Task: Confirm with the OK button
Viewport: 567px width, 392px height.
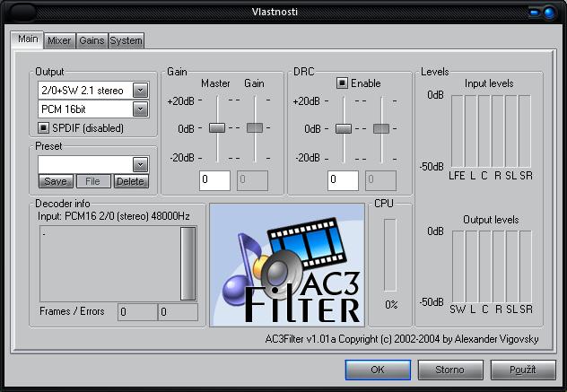Action: 378,370
